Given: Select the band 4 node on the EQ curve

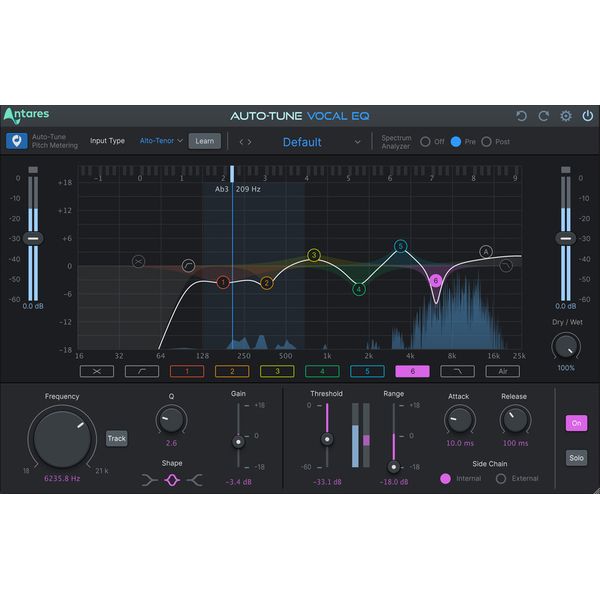Looking at the screenshot, I should [359, 289].
